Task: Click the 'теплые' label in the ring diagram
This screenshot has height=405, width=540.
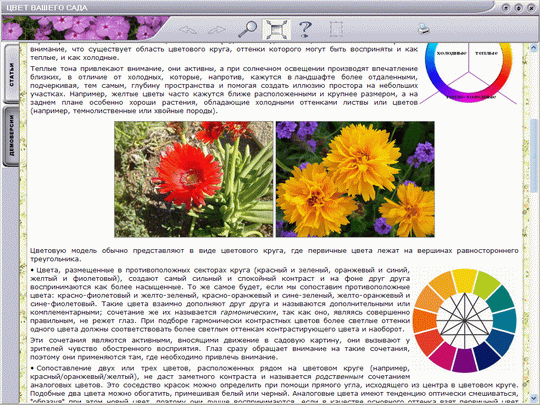Action: (486, 53)
